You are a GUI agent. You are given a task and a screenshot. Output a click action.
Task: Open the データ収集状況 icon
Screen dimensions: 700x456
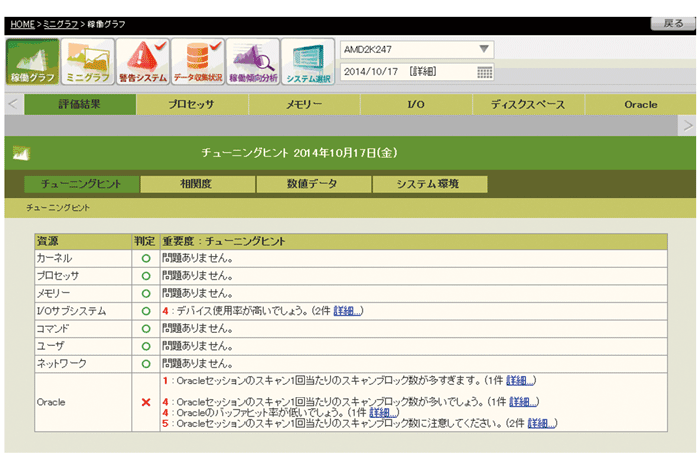(x=197, y=63)
